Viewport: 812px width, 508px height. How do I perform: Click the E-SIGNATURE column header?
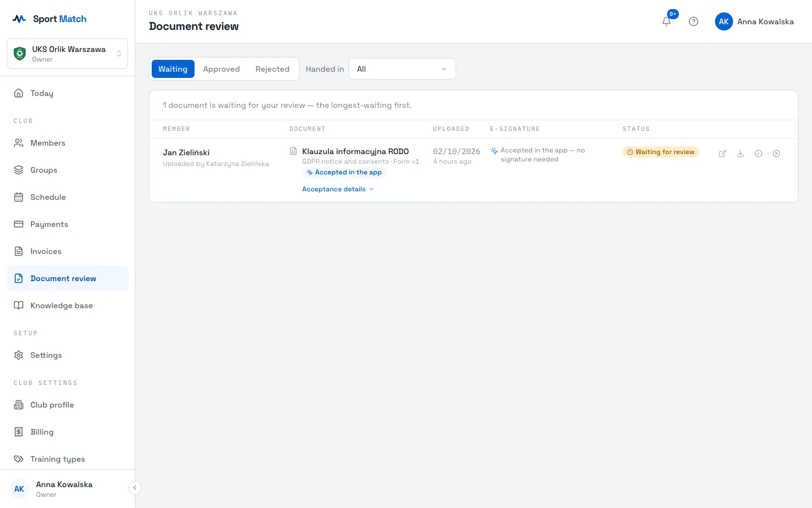[515, 129]
